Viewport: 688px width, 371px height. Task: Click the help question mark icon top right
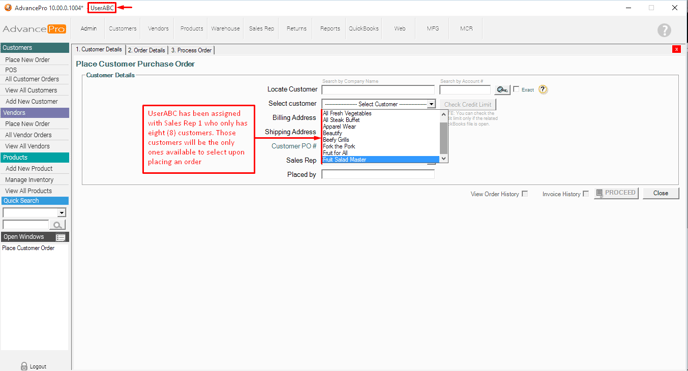click(664, 30)
